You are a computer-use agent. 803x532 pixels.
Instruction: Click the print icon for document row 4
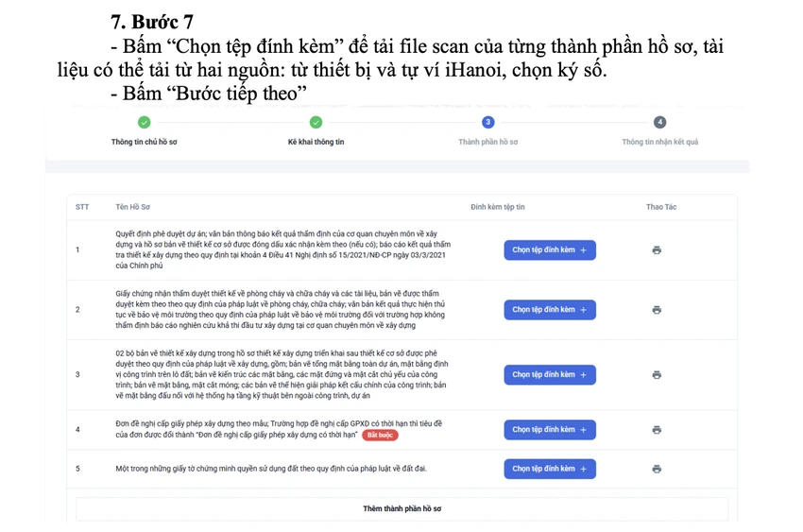[657, 430]
